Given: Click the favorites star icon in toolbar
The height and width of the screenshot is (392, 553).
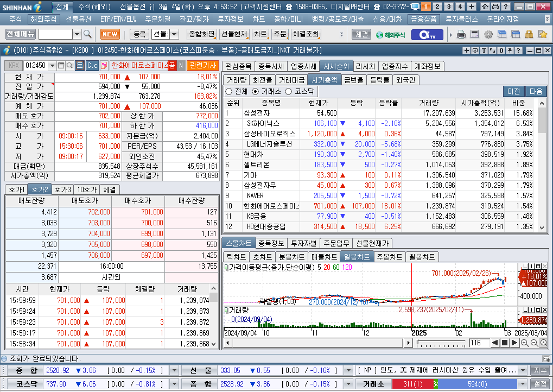Looking at the screenshot, I should [543, 34].
